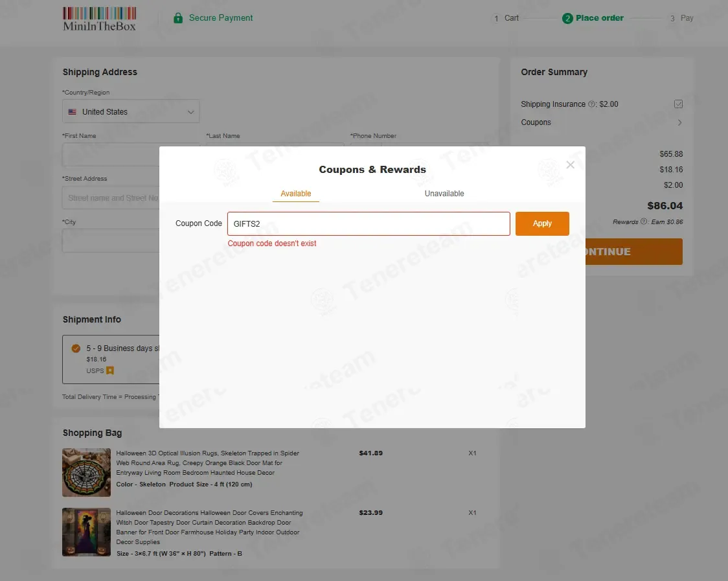Click the Secure Payment text link
The image size is (728, 581).
coord(221,18)
